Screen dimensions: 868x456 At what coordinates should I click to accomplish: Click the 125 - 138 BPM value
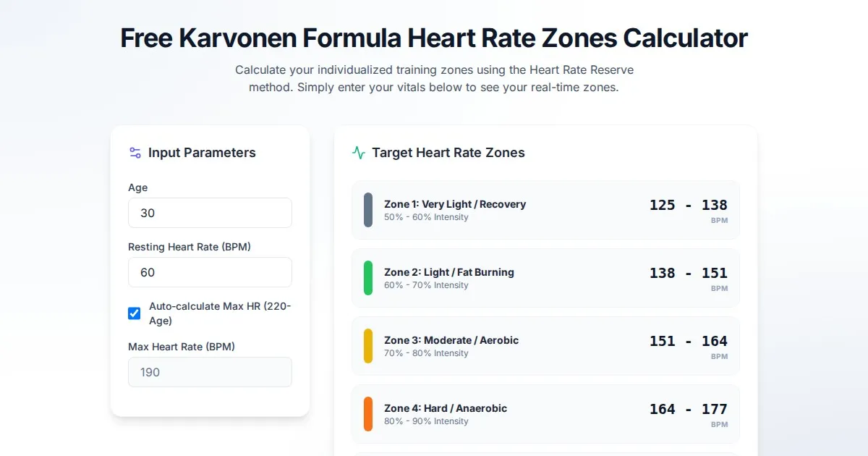coord(688,206)
